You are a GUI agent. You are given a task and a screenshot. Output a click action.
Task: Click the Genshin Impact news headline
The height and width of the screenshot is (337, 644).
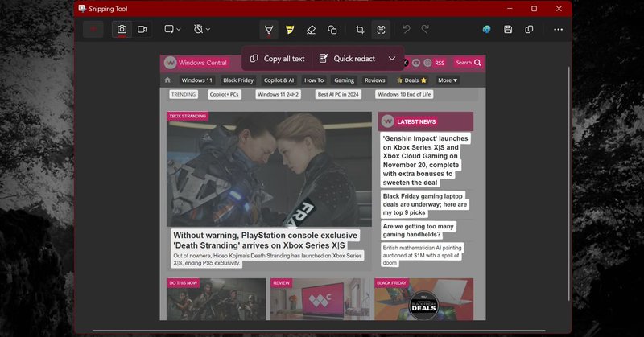point(425,161)
